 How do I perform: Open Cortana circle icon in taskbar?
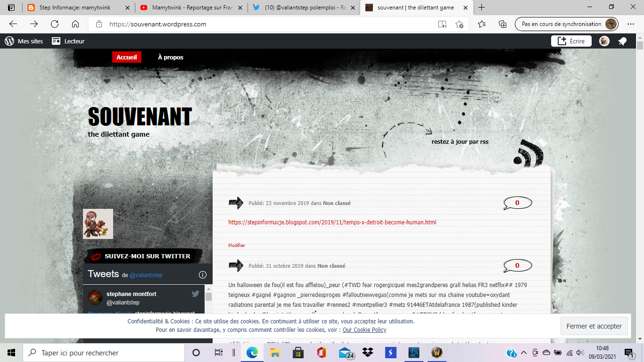tap(196, 353)
